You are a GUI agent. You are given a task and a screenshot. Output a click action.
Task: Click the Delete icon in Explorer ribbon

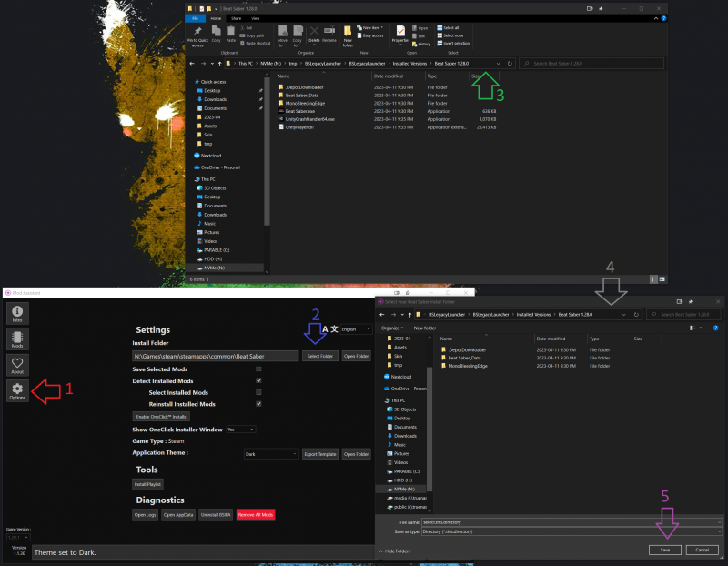click(313, 33)
